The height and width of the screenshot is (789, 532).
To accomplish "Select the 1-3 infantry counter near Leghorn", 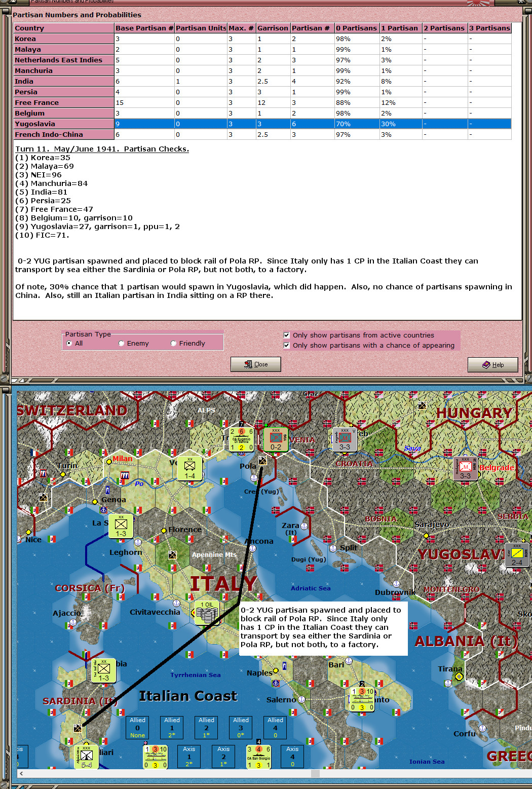I will (121, 526).
